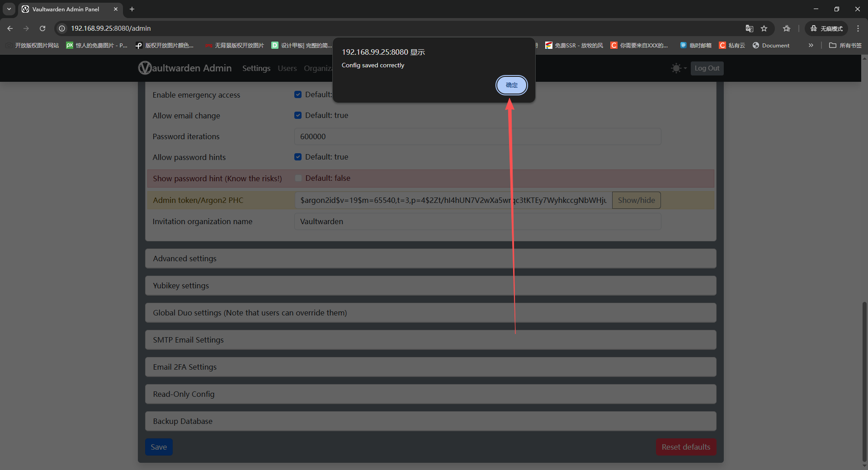The image size is (868, 470).
Task: Open the Settings nav item
Action: pos(256,68)
